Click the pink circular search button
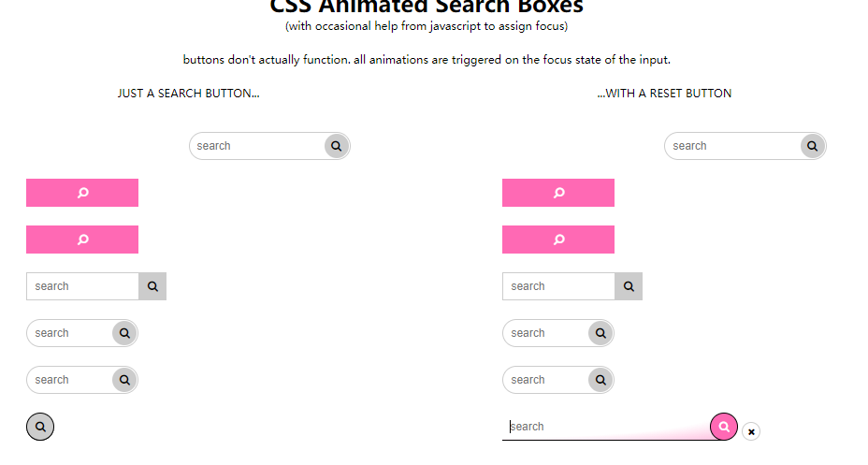The height and width of the screenshot is (465, 868). pyautogui.click(x=724, y=427)
